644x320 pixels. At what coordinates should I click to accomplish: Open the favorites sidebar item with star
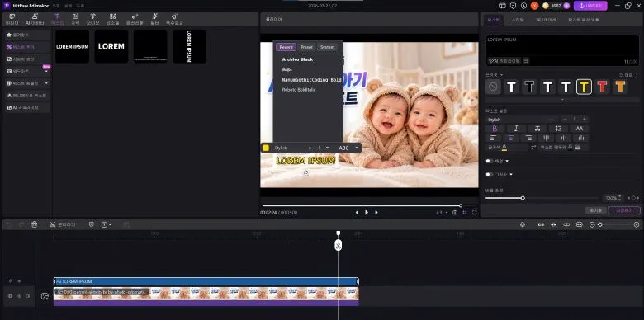pyautogui.click(x=26, y=35)
